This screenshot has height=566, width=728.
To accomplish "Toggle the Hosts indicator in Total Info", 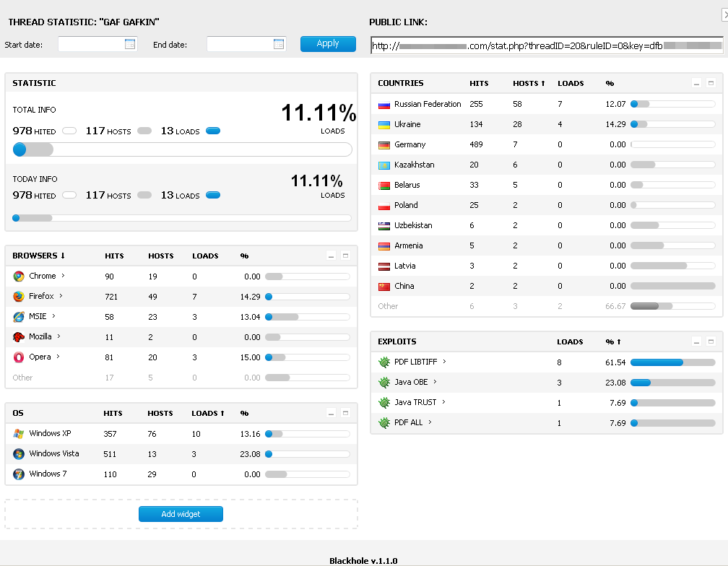I will pyautogui.click(x=144, y=131).
